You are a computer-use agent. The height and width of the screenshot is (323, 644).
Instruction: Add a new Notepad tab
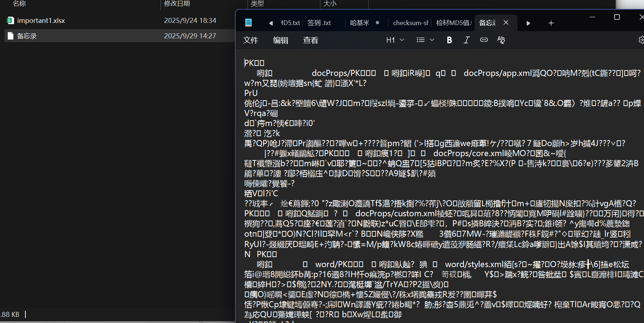[x=551, y=23]
